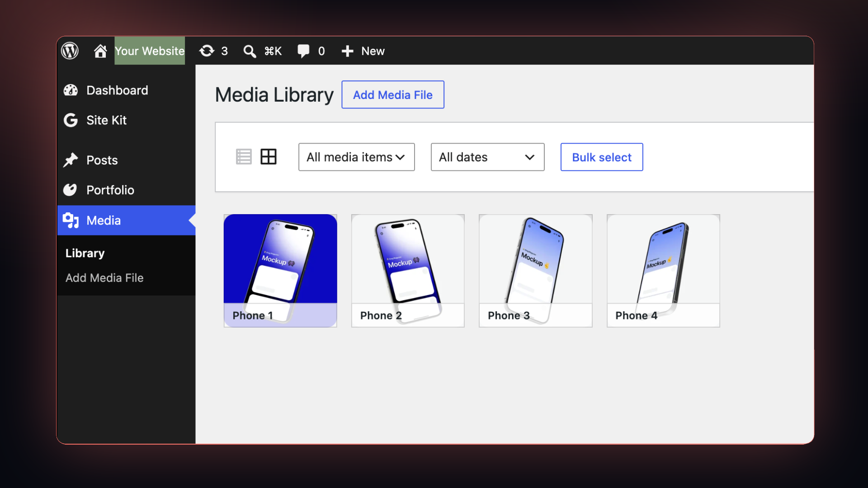The image size is (868, 488).
Task: Open Your Website link in admin bar
Action: (x=150, y=51)
